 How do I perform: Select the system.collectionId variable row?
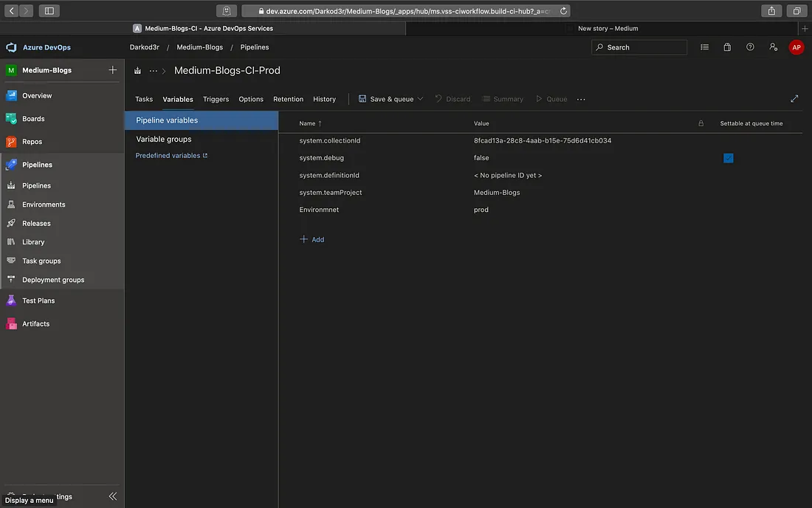coord(540,140)
